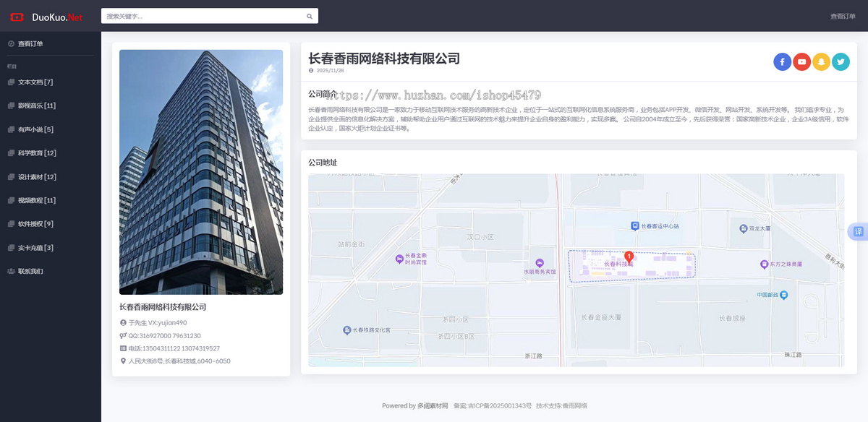Click the 公司简介 heading
The width and height of the screenshot is (868, 422).
pos(323,94)
